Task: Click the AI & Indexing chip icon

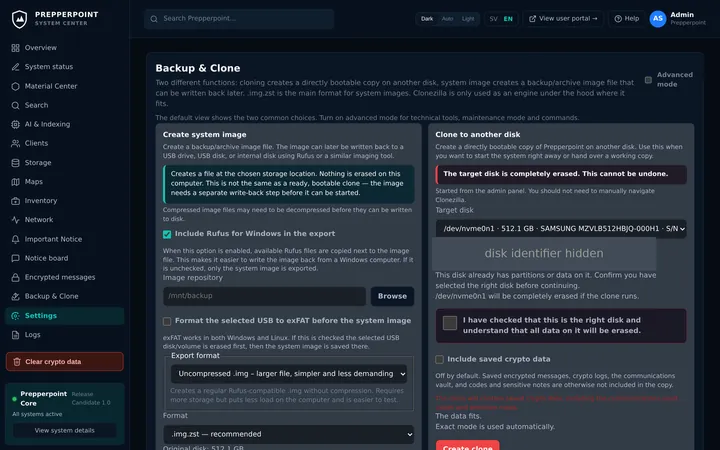Action: click(15, 124)
